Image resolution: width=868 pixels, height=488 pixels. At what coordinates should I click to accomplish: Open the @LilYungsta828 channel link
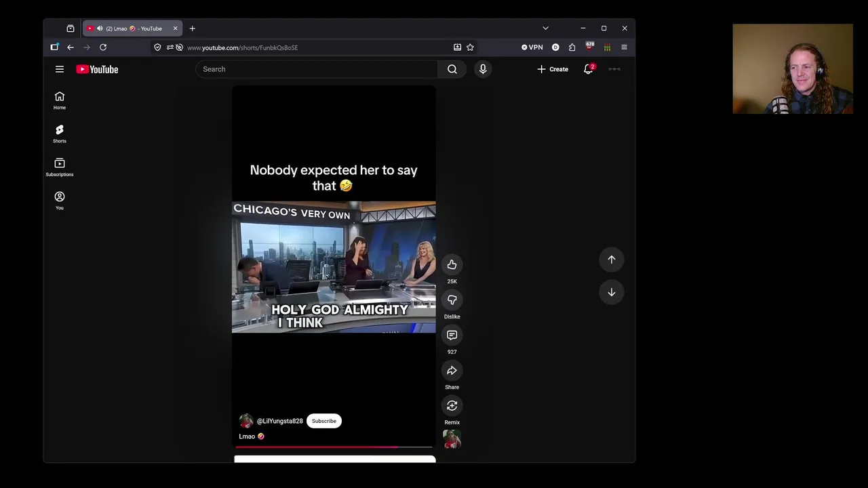tap(280, 421)
